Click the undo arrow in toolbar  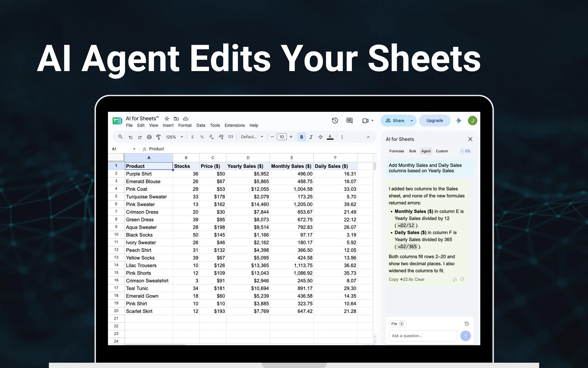[x=130, y=137]
